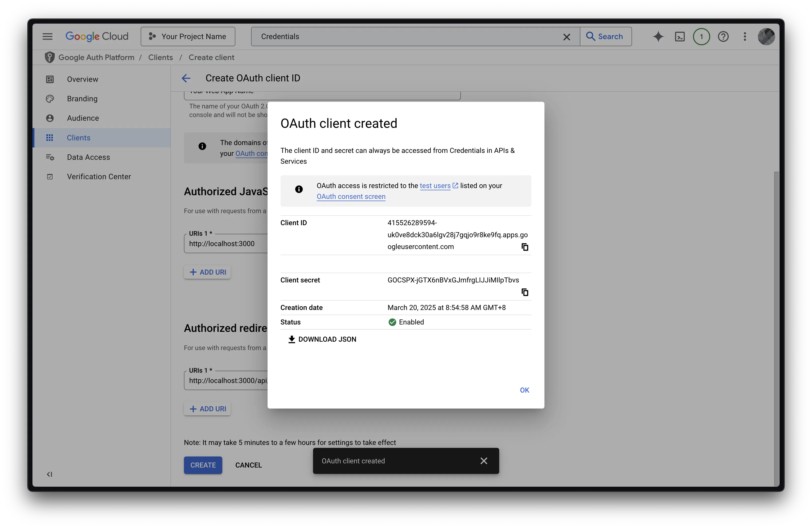Open the user account avatar
The width and height of the screenshot is (812, 528).
[766, 36]
